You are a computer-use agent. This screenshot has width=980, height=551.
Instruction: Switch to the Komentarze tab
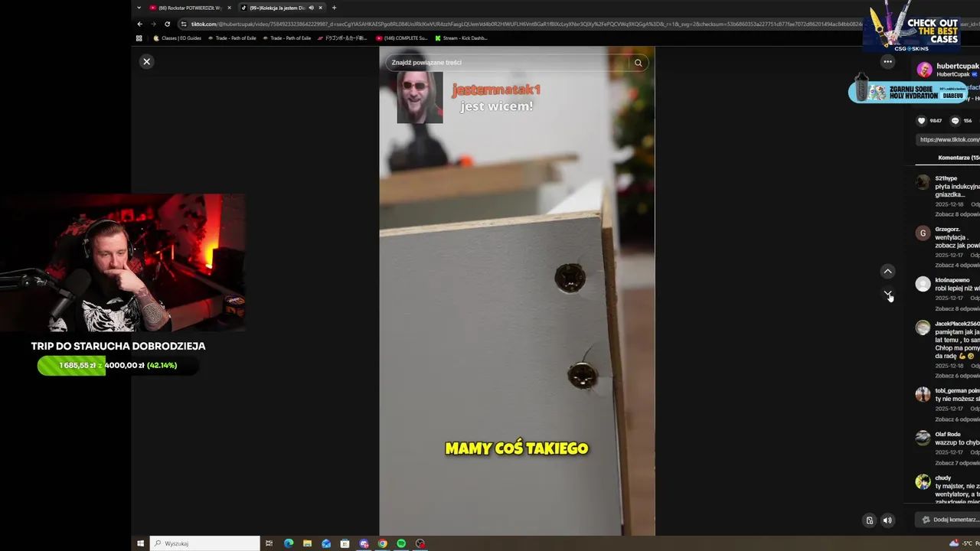click(x=959, y=158)
